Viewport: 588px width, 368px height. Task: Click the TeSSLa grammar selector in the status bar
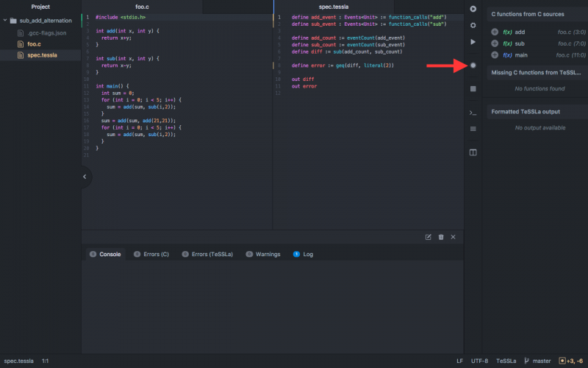[506, 361]
